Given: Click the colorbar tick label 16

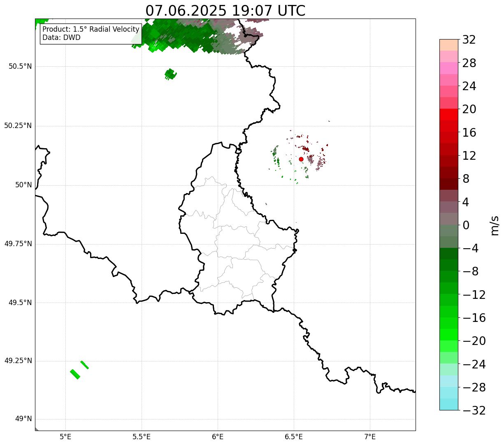Looking at the screenshot, I should 469,133.
